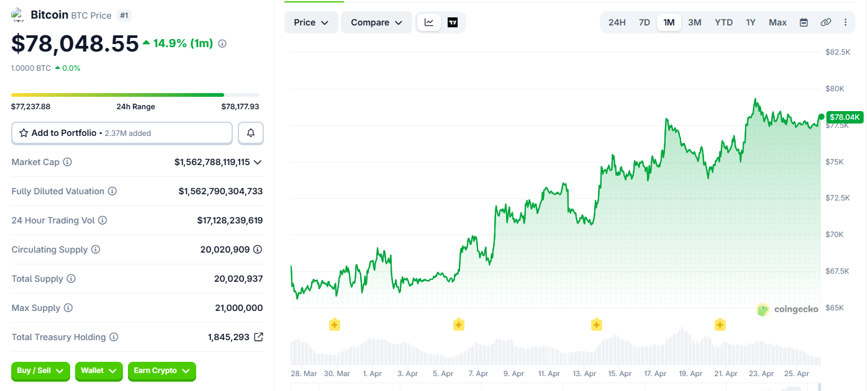Expand Market Cap details chevron
868x391 pixels.
(x=258, y=162)
